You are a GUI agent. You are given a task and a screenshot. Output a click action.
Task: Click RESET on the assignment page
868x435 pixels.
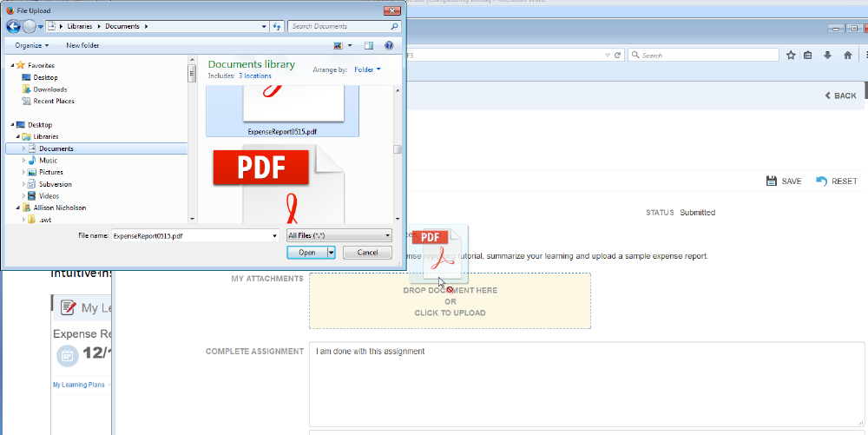(x=837, y=181)
